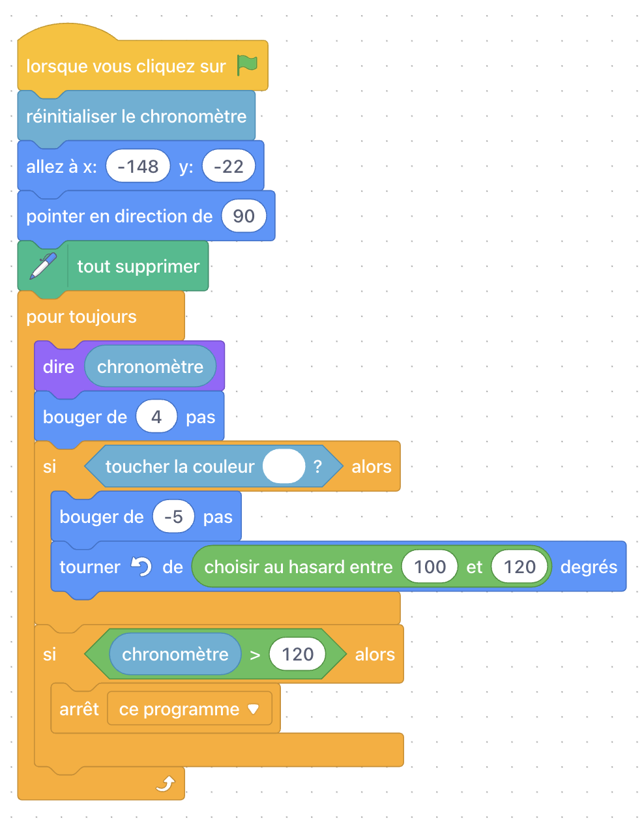Image resolution: width=644 pixels, height=832 pixels.
Task: Click the random minimum field showing 100
Action: (430, 567)
